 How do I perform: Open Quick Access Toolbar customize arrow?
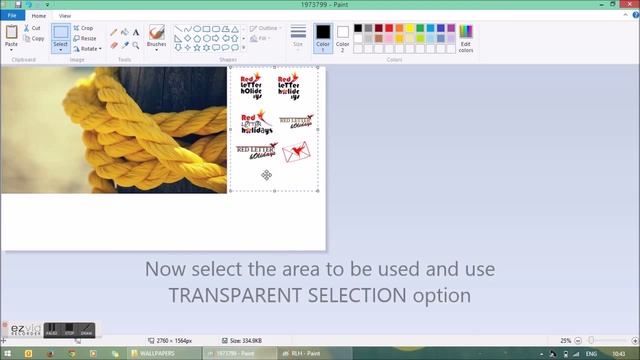(47, 5)
